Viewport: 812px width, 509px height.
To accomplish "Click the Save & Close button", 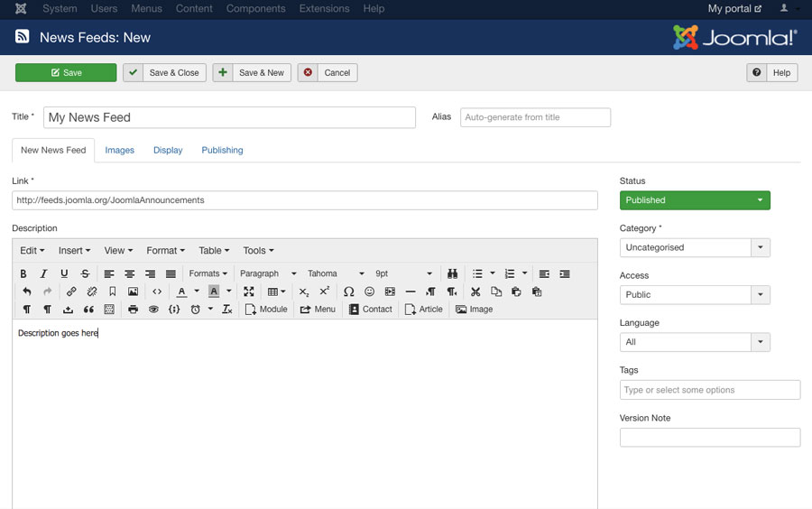I will pyautogui.click(x=165, y=73).
